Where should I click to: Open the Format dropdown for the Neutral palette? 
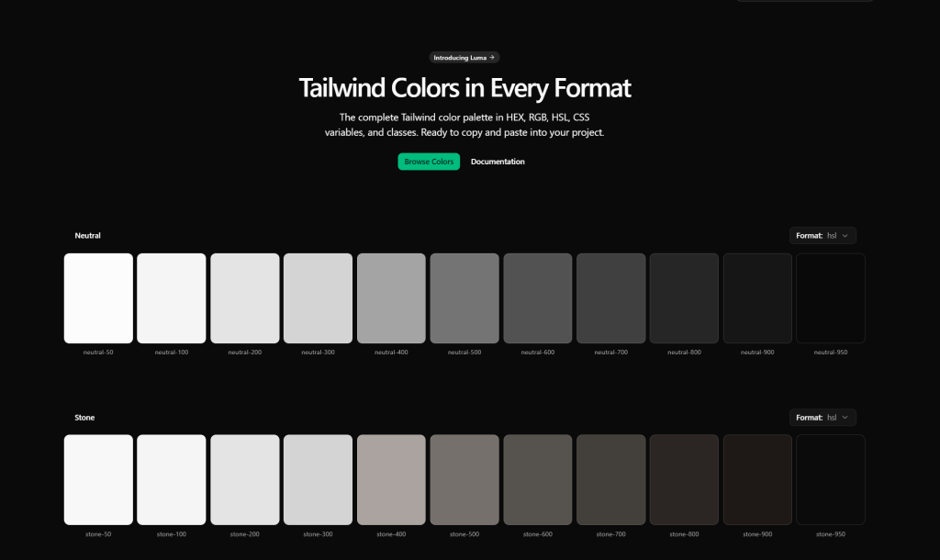822,235
